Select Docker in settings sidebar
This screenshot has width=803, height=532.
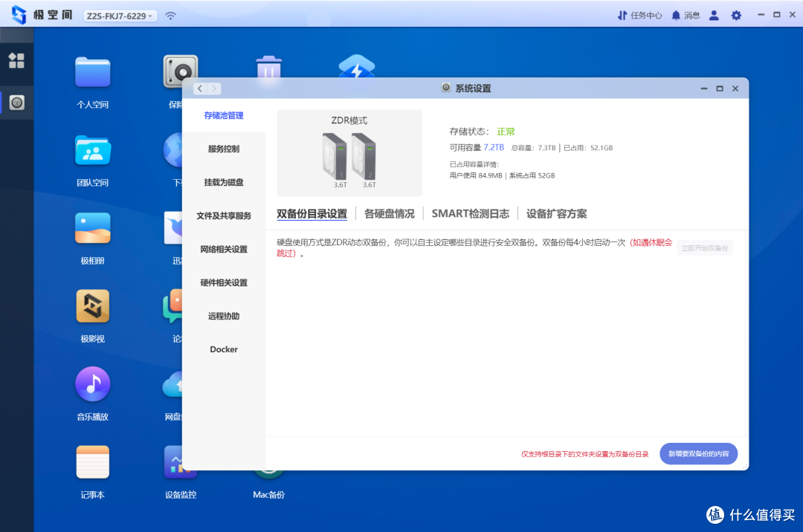tap(224, 349)
